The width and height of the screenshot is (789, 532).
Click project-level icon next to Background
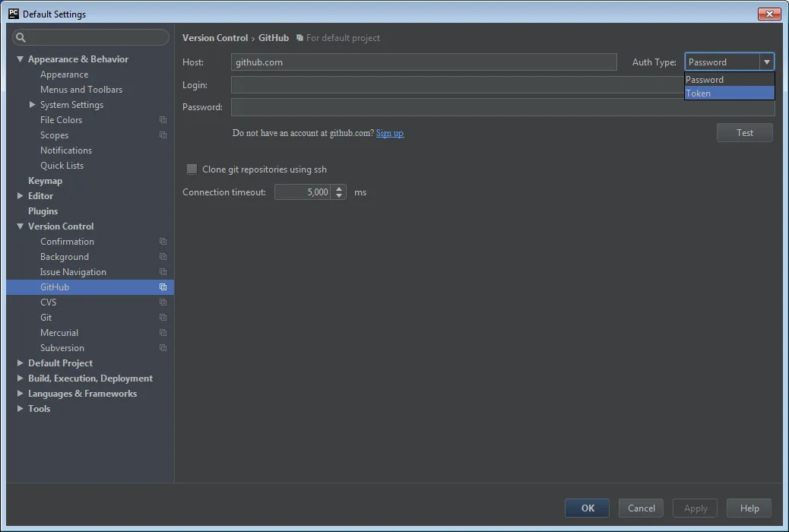coord(163,257)
